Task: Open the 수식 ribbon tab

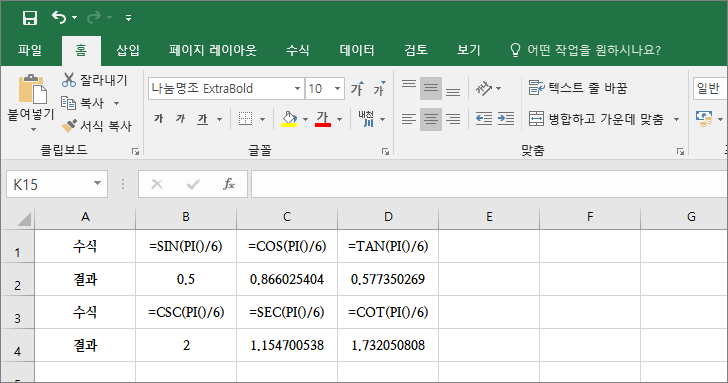Action: tap(298, 50)
